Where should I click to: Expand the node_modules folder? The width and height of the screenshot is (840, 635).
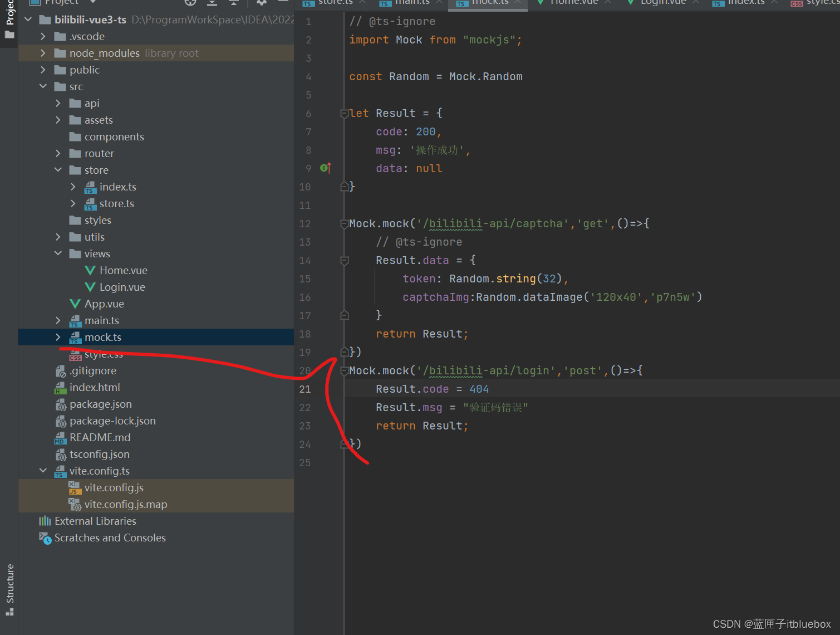pos(43,53)
